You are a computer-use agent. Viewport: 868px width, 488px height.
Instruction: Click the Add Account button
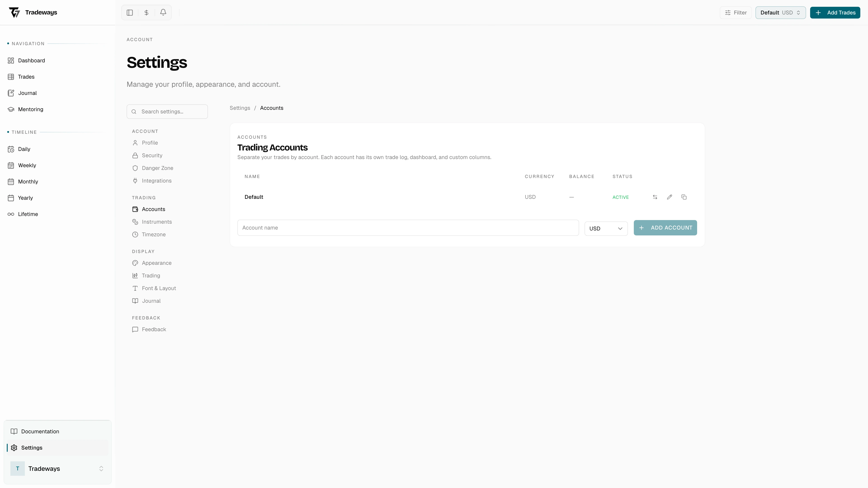[665, 228]
